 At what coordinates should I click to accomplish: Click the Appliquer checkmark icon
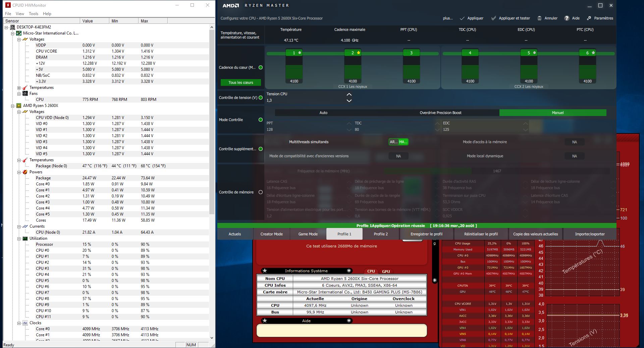coord(462,18)
